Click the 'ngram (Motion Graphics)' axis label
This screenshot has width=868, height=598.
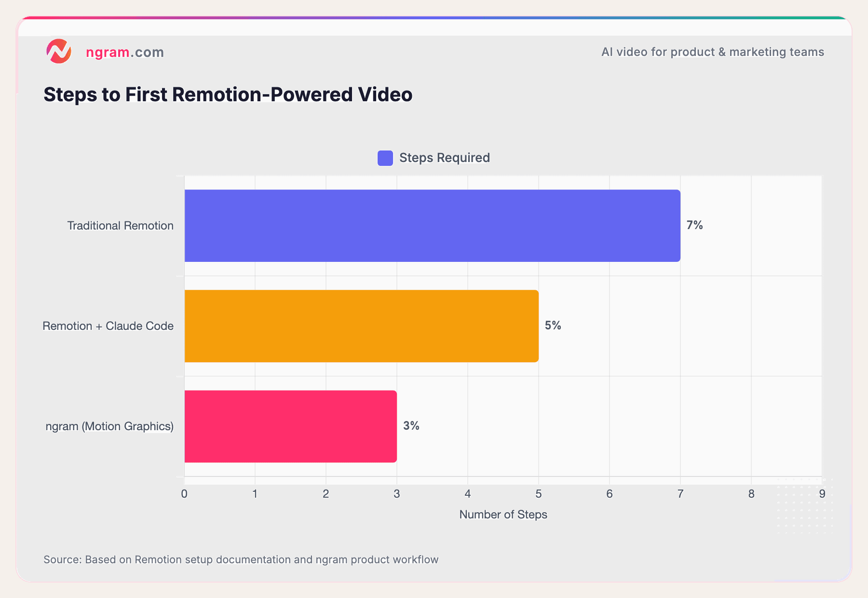click(x=110, y=426)
